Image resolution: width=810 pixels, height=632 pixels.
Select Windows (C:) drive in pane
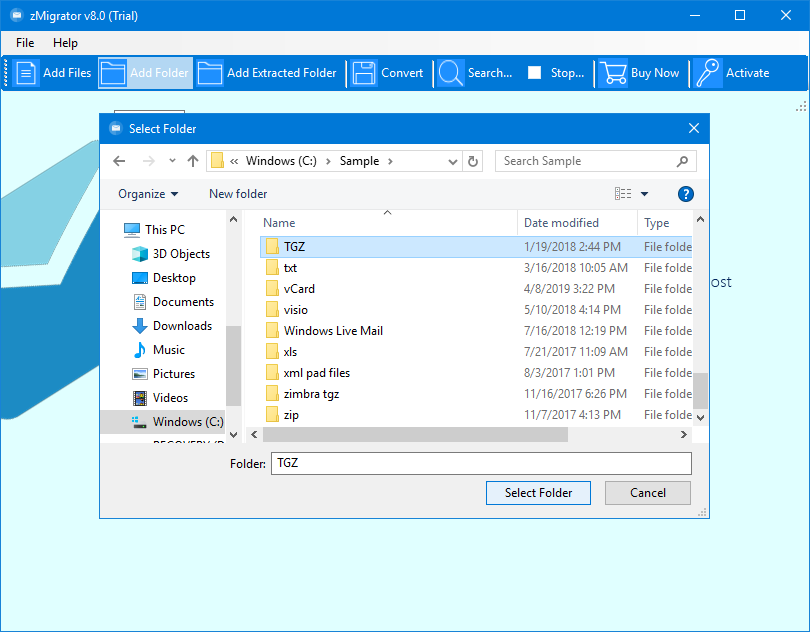pos(163,422)
